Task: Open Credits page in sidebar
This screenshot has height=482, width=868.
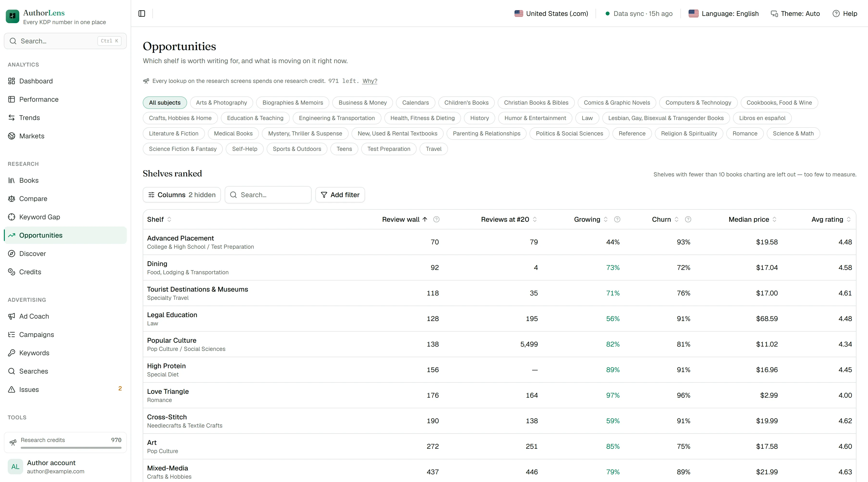Action: coord(65,272)
